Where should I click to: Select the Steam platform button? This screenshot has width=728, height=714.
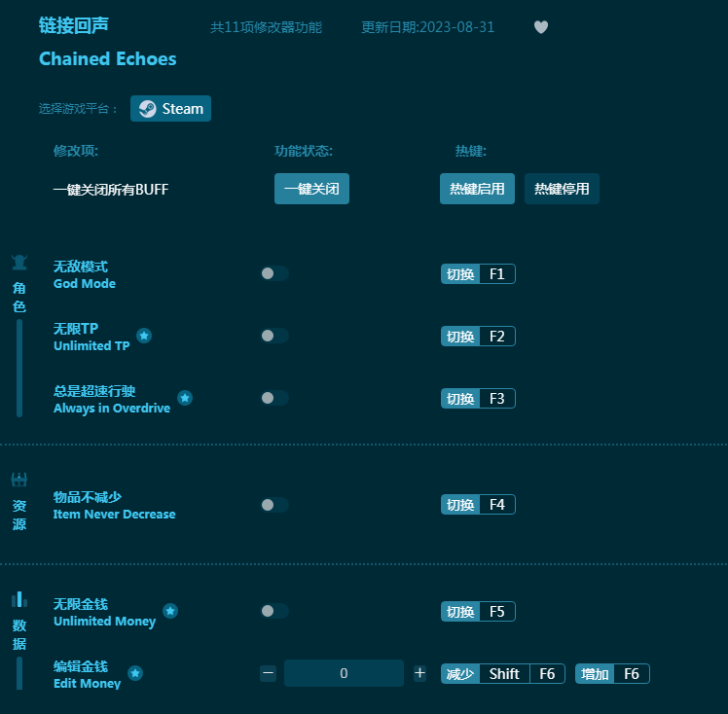tap(171, 109)
